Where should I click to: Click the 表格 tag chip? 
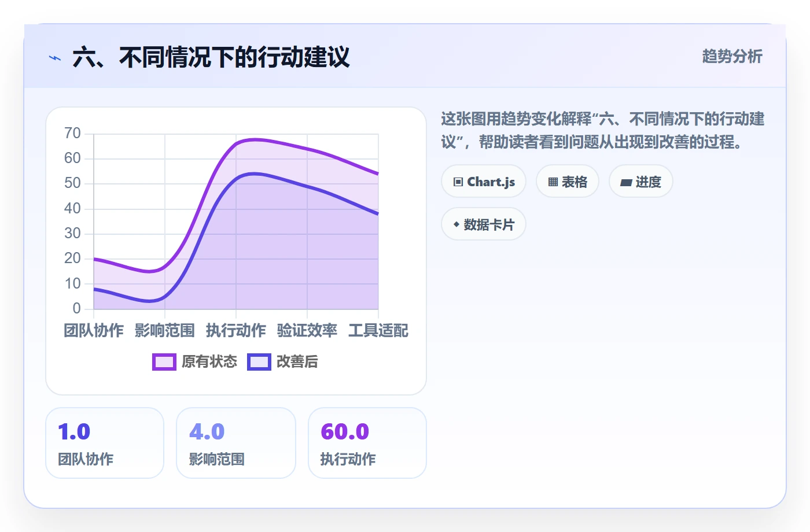[x=568, y=182]
